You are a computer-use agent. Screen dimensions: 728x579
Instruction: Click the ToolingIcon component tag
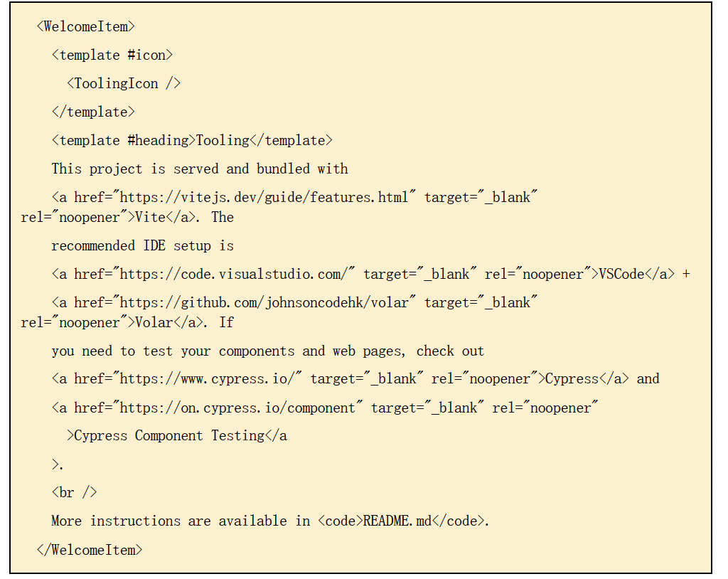pyautogui.click(x=124, y=83)
